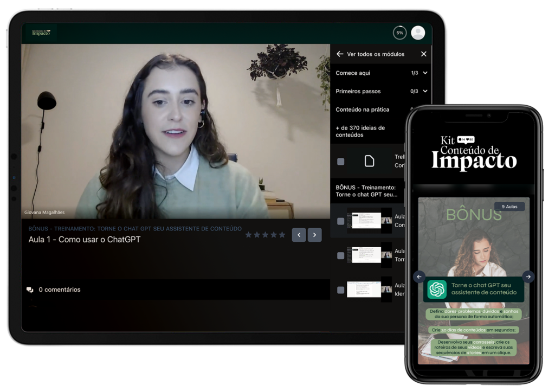Viewport: 555px width, 392px height.
Task: Tick the second bonus lesson checkbox
Action: [340, 255]
